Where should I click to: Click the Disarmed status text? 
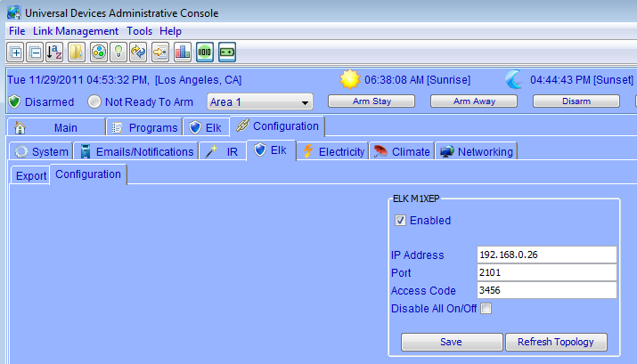(49, 101)
